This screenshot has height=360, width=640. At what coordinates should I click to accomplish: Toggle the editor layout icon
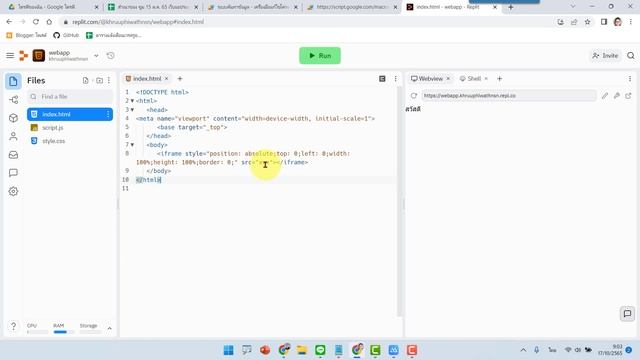coord(382,78)
